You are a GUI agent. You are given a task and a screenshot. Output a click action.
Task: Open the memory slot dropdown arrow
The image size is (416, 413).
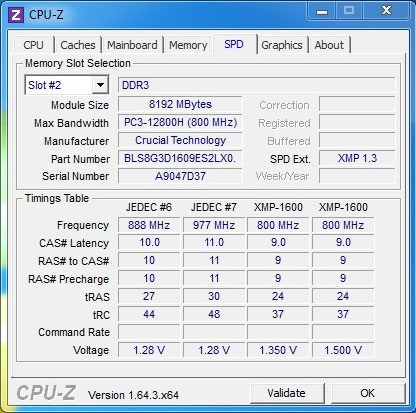(100, 85)
